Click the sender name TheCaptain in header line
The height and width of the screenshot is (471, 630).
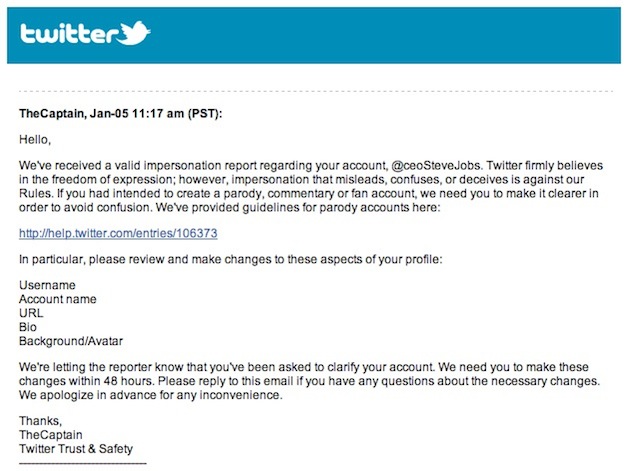[x=58, y=114]
